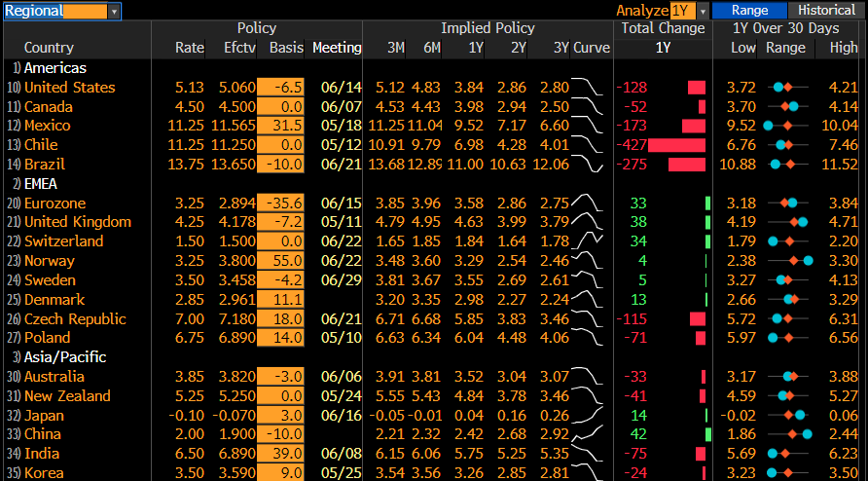
Task: Click the Eurozone basis cell -35.6
Action: 280,203
